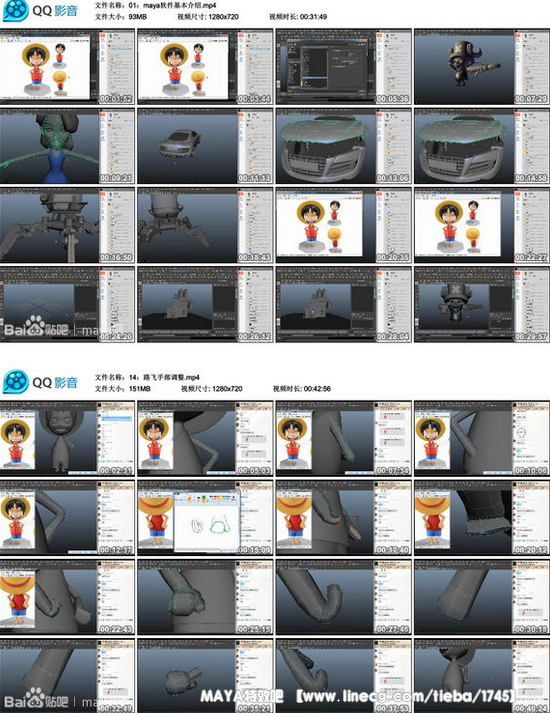550x713 pixels.
Task: Select the thumbnail stamped 00:17:40
Action: click(x=344, y=517)
